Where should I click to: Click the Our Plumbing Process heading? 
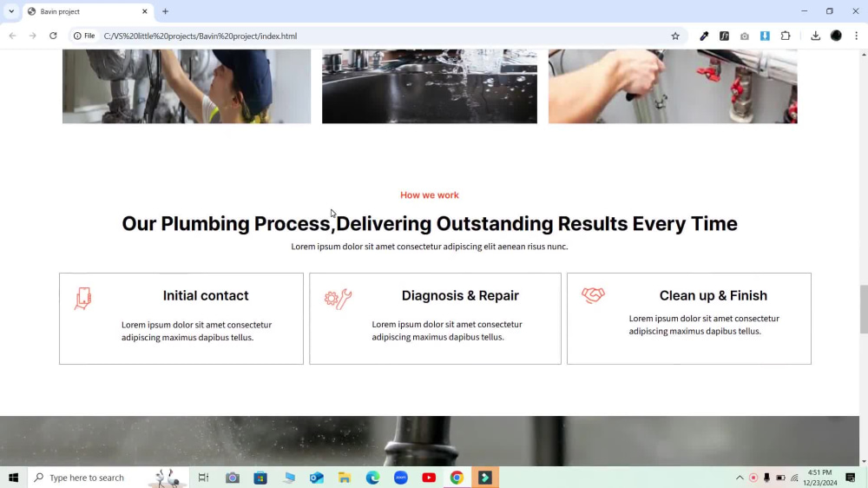pos(430,224)
